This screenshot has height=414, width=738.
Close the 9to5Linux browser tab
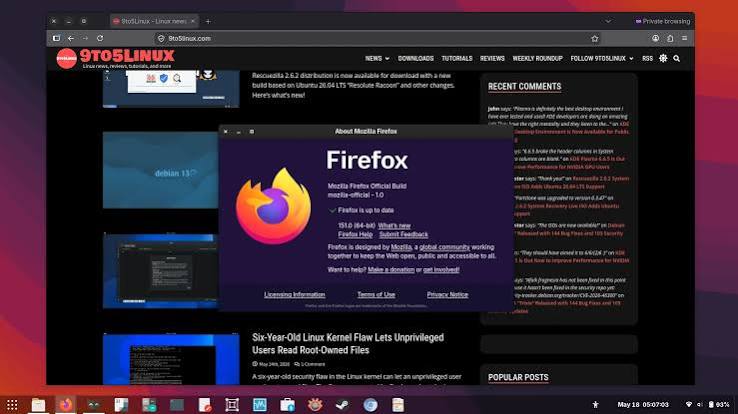click(x=193, y=21)
